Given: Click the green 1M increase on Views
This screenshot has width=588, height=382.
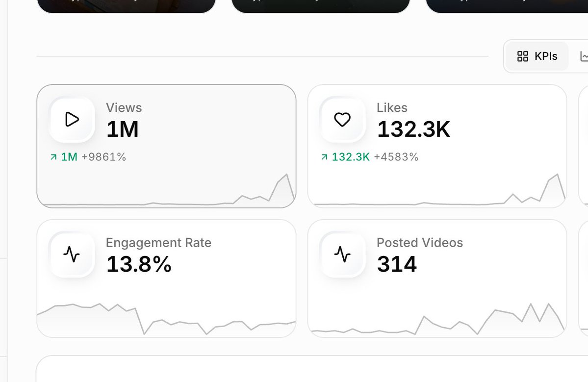Looking at the screenshot, I should tap(69, 157).
